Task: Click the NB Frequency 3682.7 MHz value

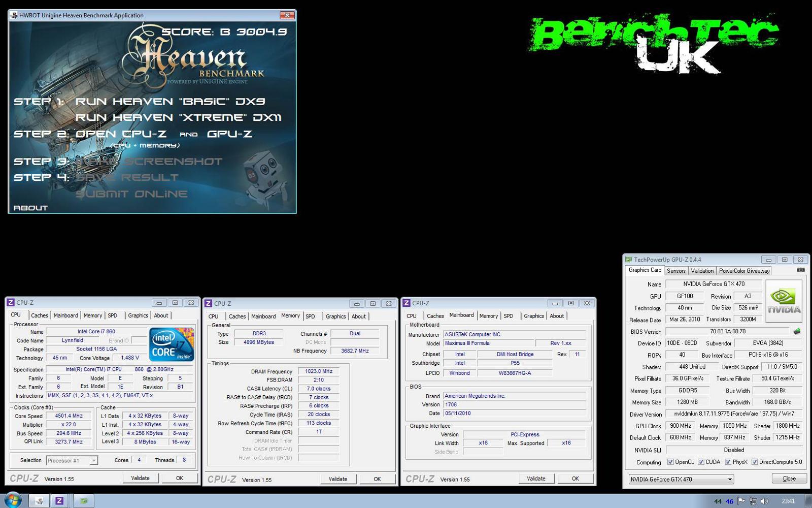Action: click(x=355, y=351)
